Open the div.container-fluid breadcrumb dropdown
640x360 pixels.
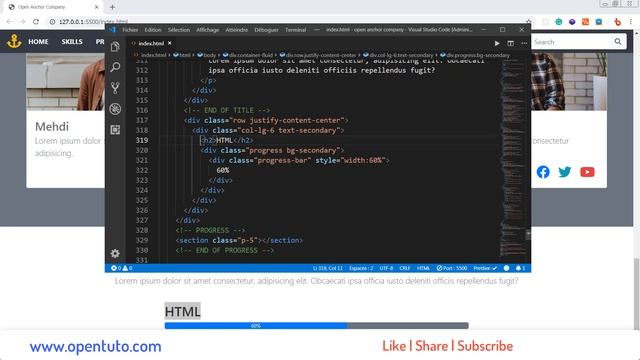pos(247,55)
